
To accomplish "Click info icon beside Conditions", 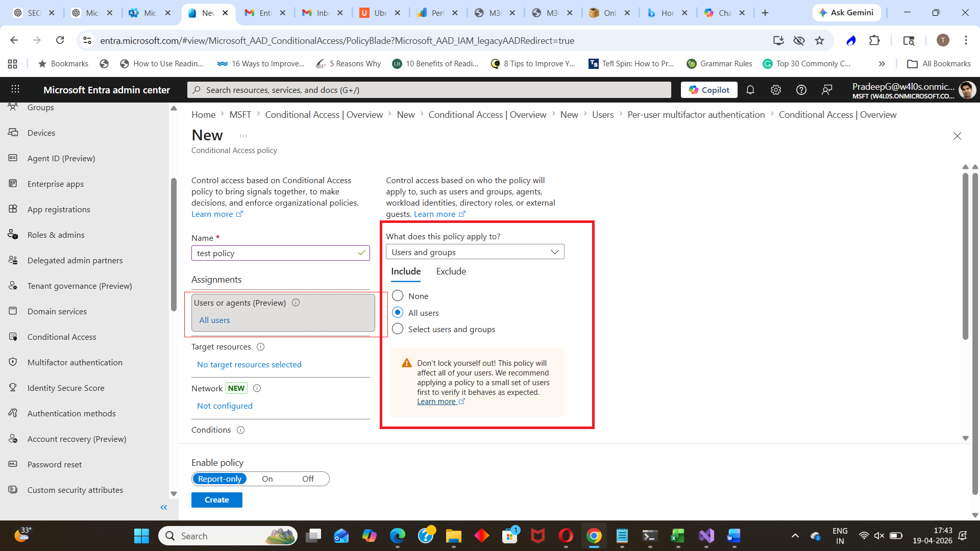I will (240, 430).
